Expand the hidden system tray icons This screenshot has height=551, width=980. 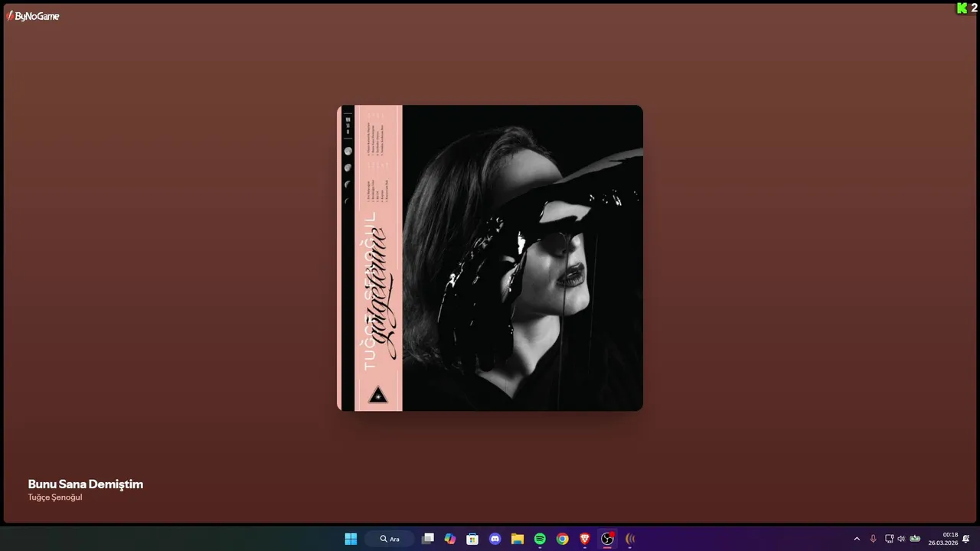click(857, 539)
